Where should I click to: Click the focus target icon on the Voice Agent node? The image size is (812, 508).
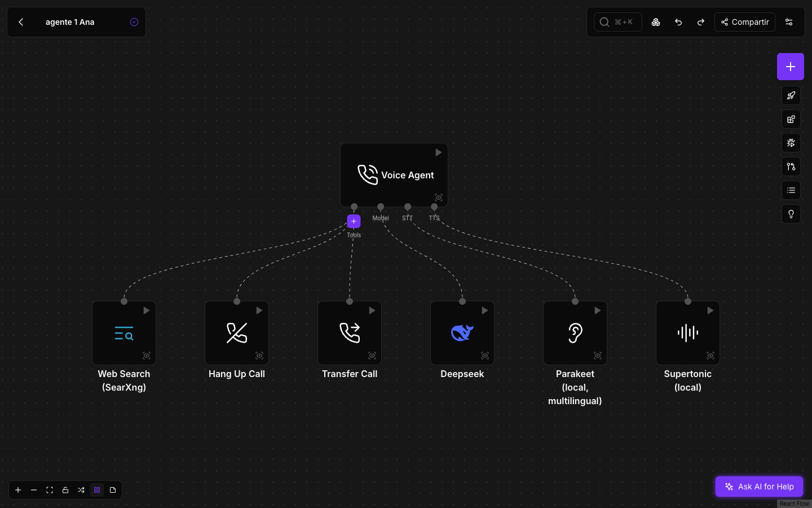coord(439,198)
